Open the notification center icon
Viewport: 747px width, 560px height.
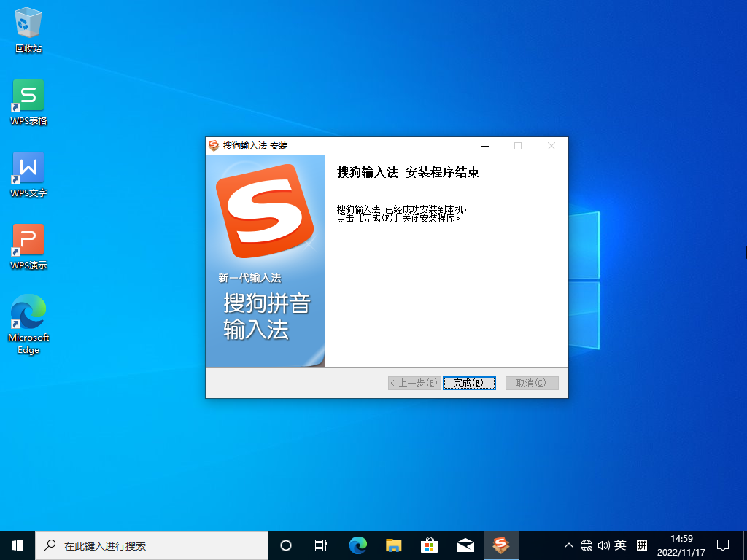pos(723,545)
